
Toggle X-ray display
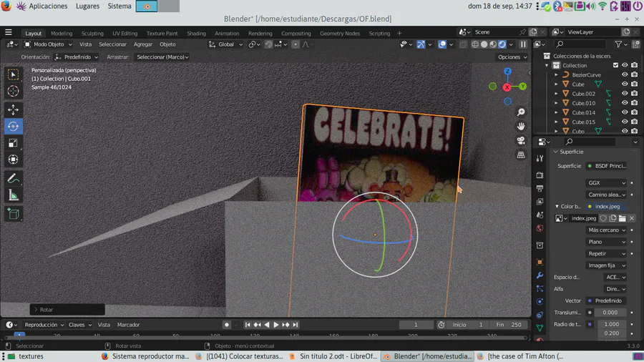(x=463, y=44)
